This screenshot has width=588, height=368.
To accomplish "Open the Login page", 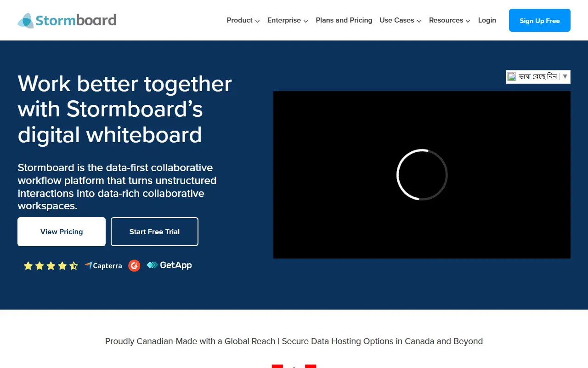I will click(487, 20).
